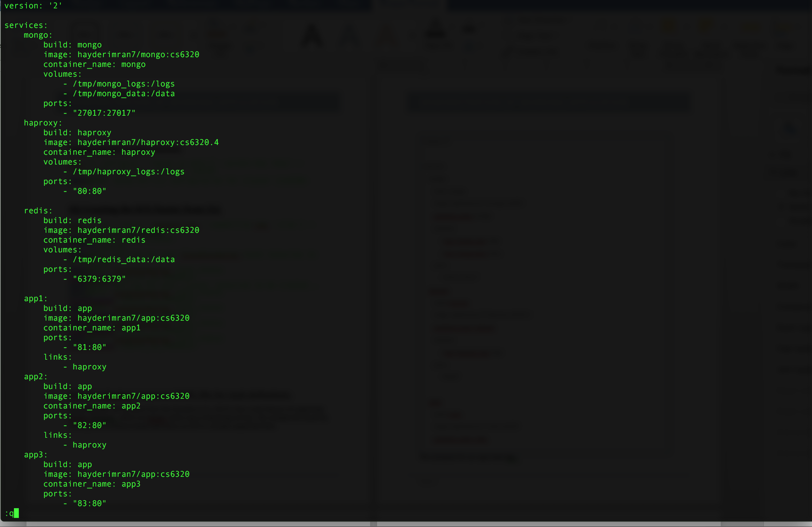Click the "container_name: redis" line
The image size is (812, 527).
[94, 240]
